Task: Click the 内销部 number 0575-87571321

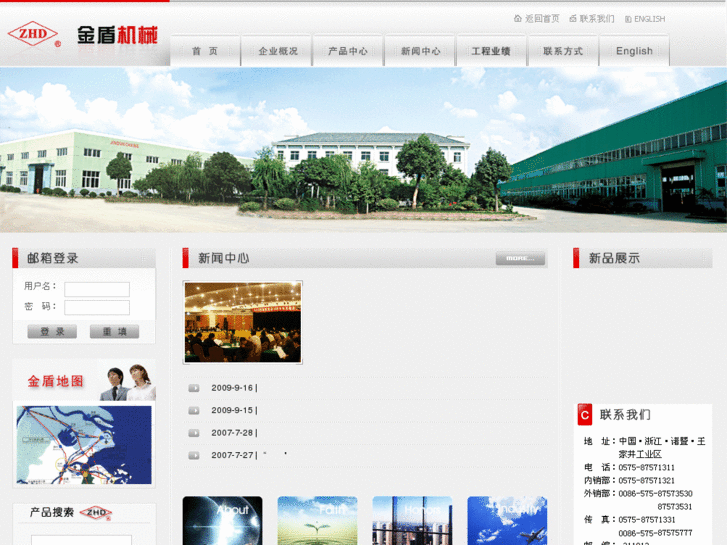Action: 646,481
